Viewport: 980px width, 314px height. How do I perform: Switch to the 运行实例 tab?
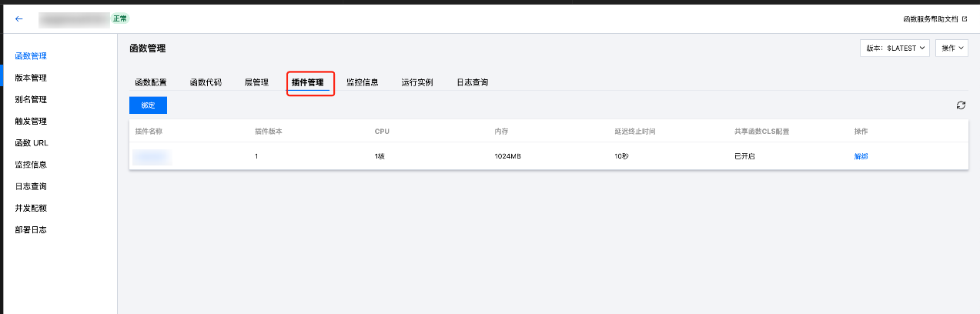(x=417, y=82)
